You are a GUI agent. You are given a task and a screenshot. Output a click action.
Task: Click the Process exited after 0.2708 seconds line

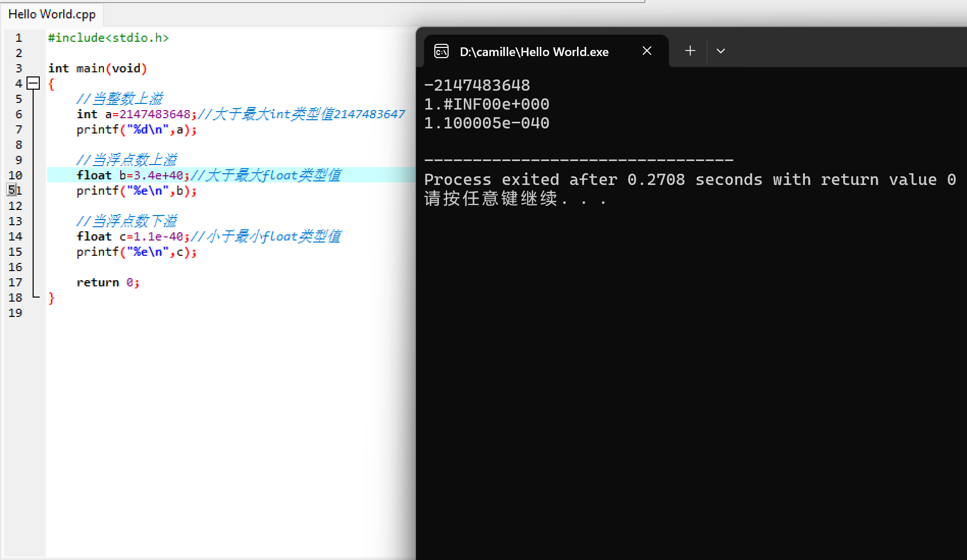[x=690, y=179]
